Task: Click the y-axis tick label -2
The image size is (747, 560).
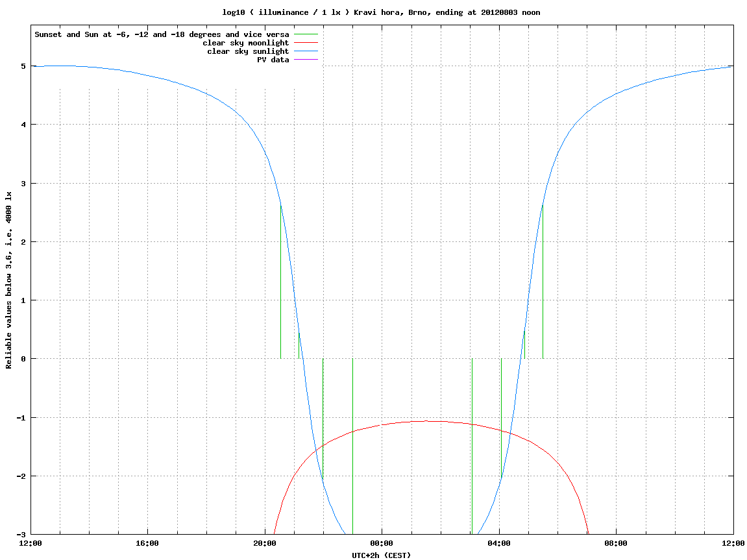Action: (21, 476)
